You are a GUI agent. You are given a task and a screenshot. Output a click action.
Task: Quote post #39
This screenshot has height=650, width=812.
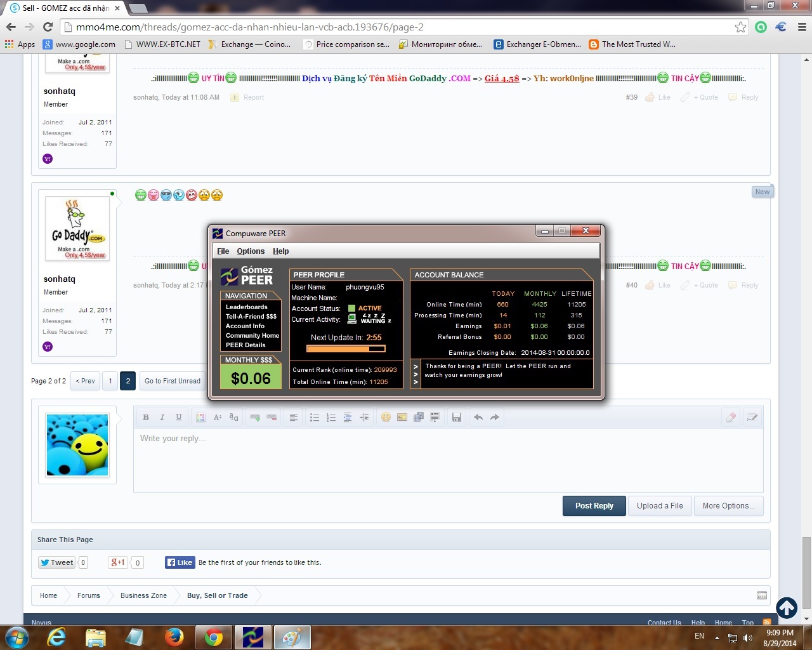pos(700,97)
